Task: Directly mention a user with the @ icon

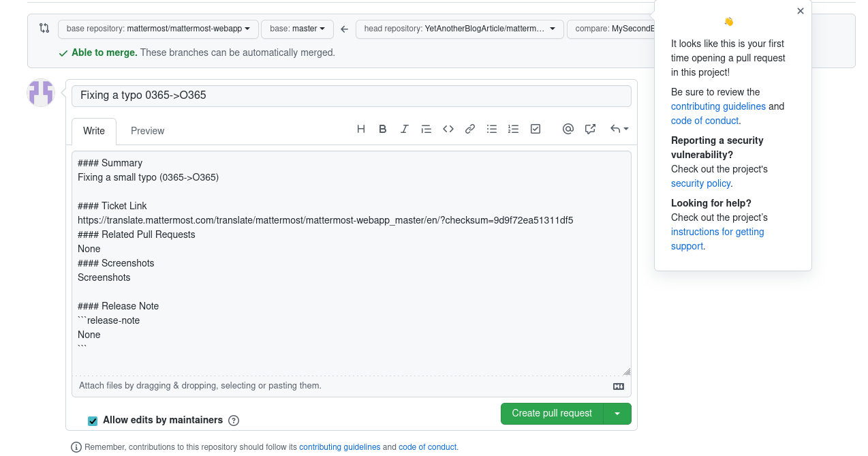Action: click(568, 129)
